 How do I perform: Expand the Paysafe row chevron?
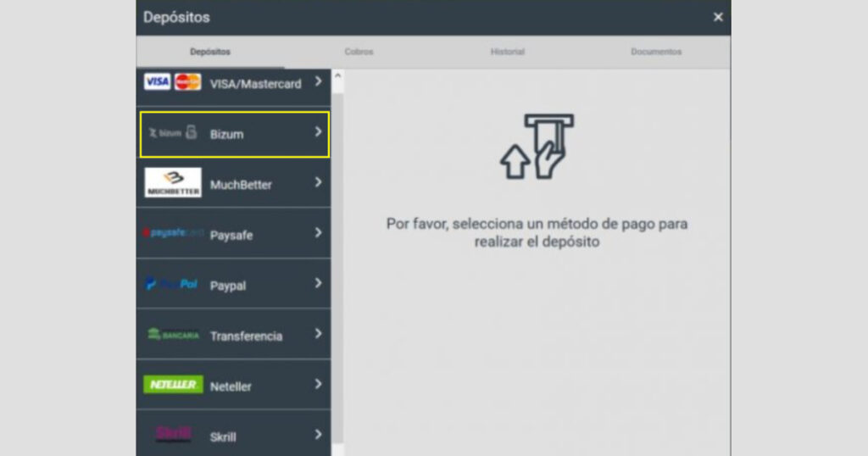319,232
